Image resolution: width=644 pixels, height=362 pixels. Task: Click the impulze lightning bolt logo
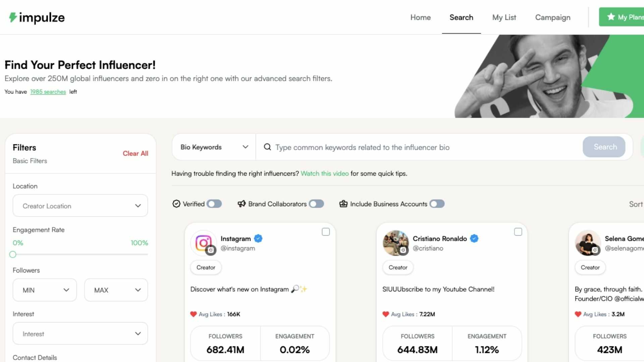pos(13,17)
